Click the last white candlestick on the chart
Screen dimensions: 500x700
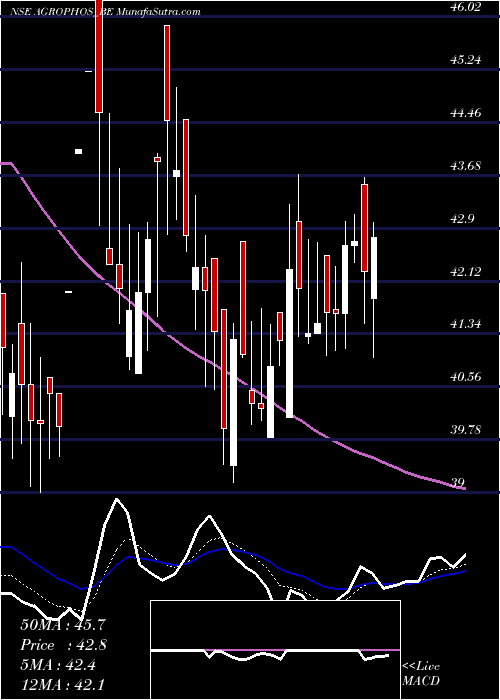click(x=374, y=268)
